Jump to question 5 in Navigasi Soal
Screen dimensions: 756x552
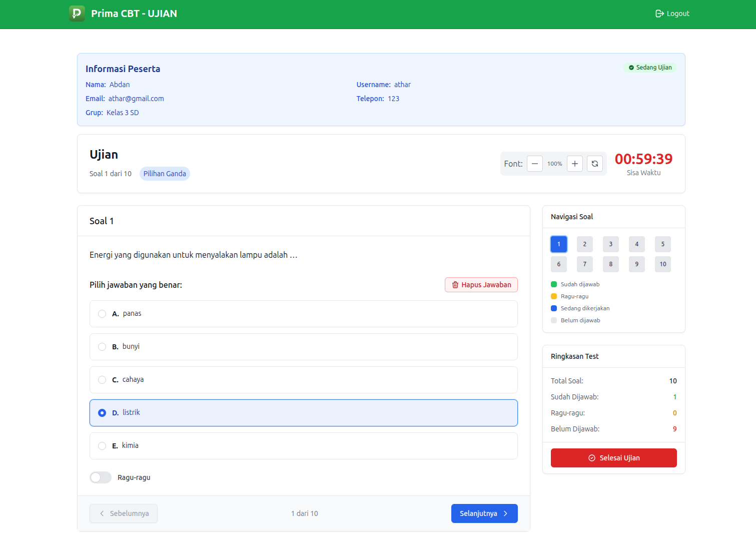point(662,244)
